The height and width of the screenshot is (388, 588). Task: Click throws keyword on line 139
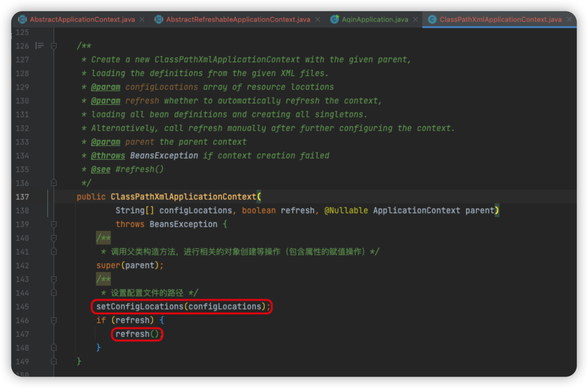pos(130,224)
